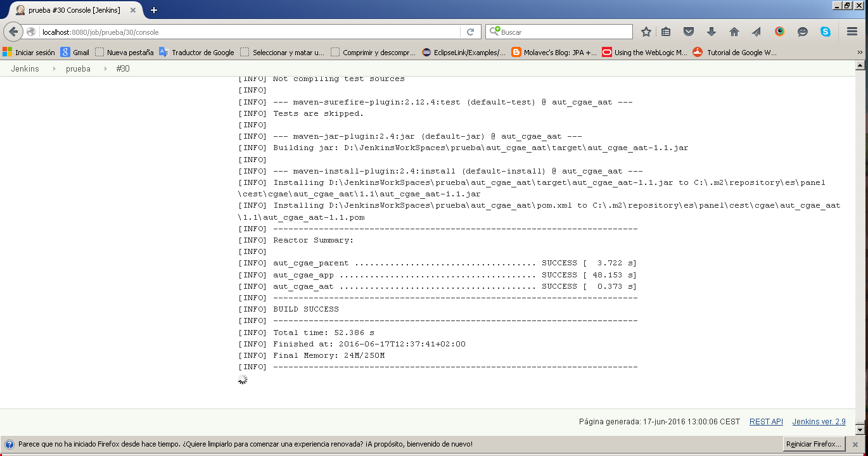This screenshot has width=868, height=456.
Task: Open the chat smiley toolbar icon
Action: [803, 32]
